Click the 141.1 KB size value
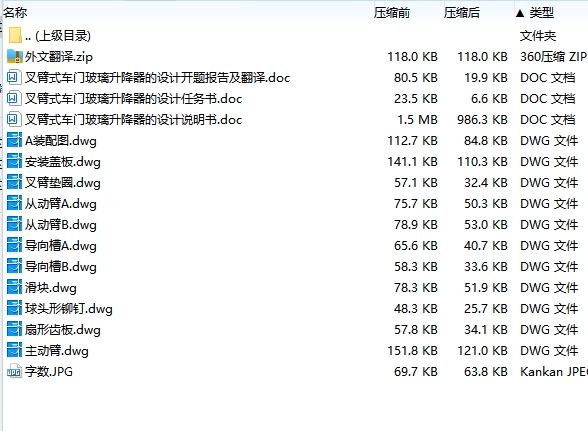 tap(412, 161)
